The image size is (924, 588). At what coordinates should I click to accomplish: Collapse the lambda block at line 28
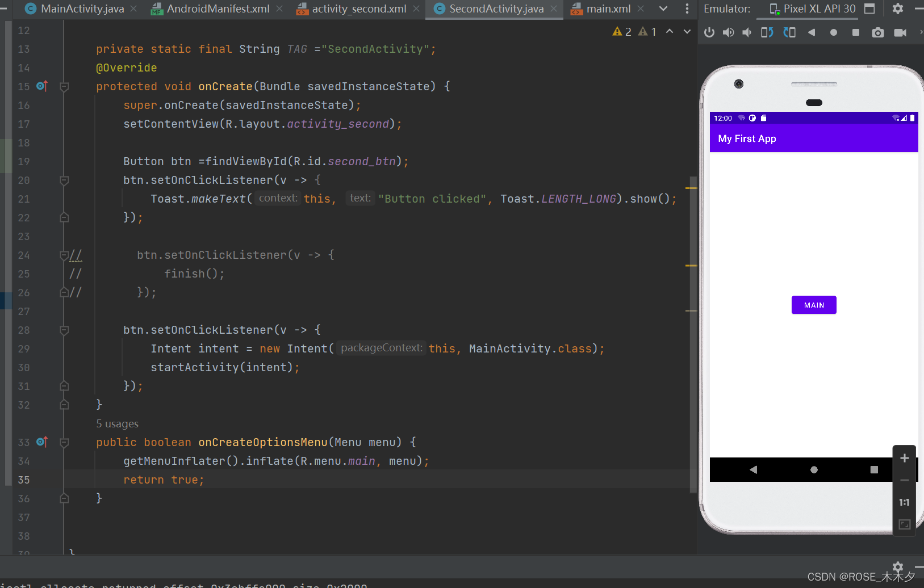point(64,330)
